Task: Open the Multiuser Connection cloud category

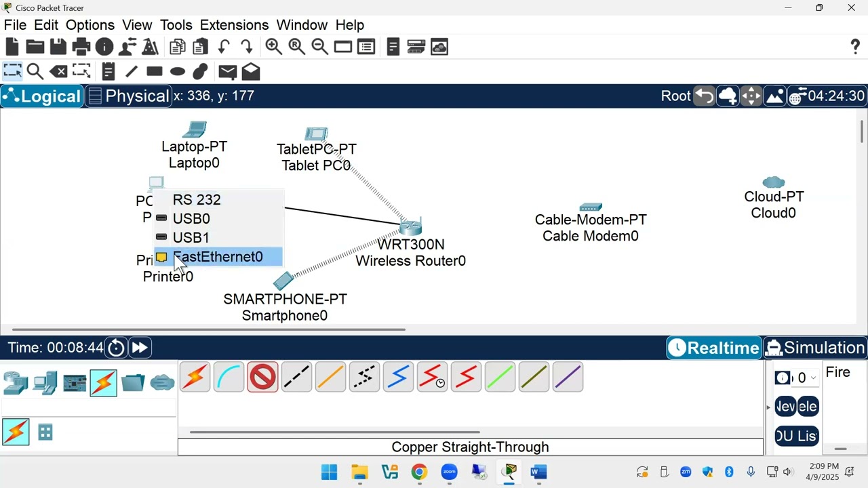Action: click(163, 383)
